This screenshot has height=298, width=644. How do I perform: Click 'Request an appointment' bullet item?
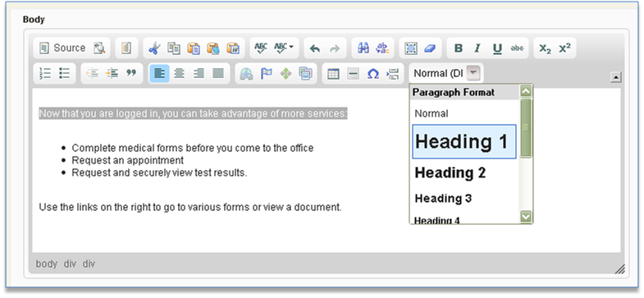[128, 160]
